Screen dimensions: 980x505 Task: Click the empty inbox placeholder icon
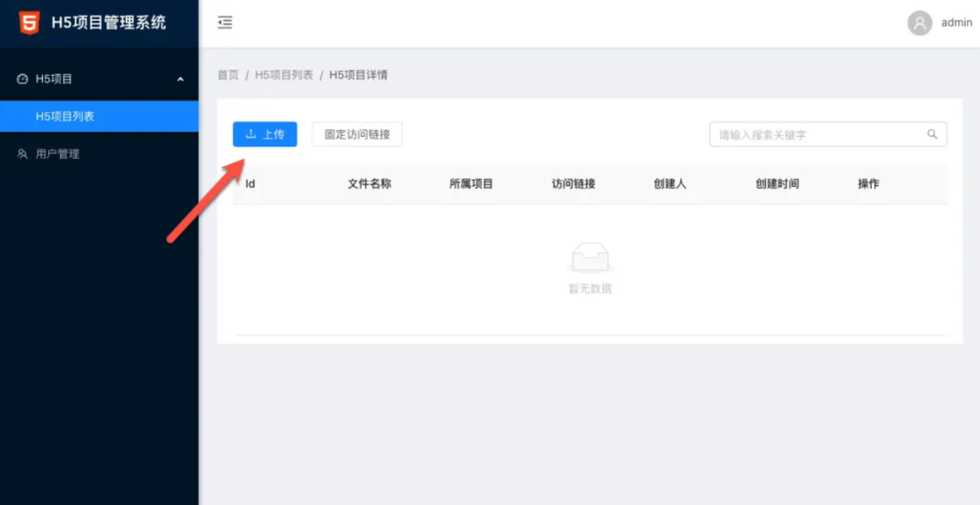590,257
